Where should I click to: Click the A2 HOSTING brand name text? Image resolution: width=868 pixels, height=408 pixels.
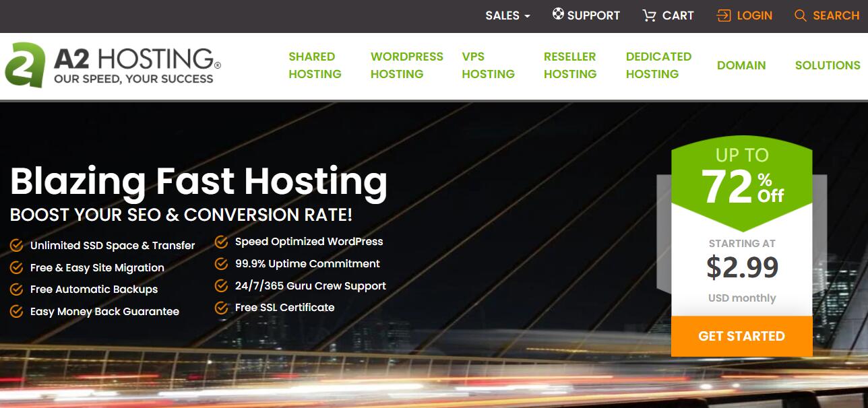(137, 59)
